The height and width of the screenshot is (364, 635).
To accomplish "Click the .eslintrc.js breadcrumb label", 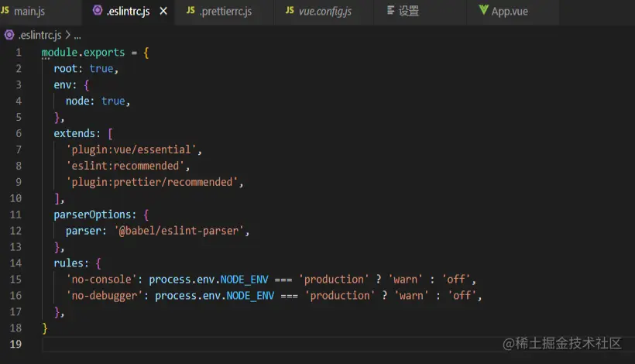I will [x=39, y=35].
